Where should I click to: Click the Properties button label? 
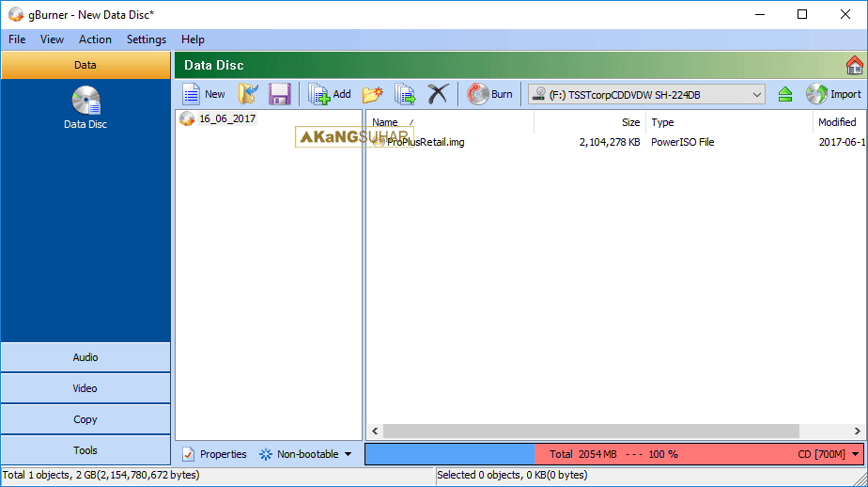[x=223, y=454]
